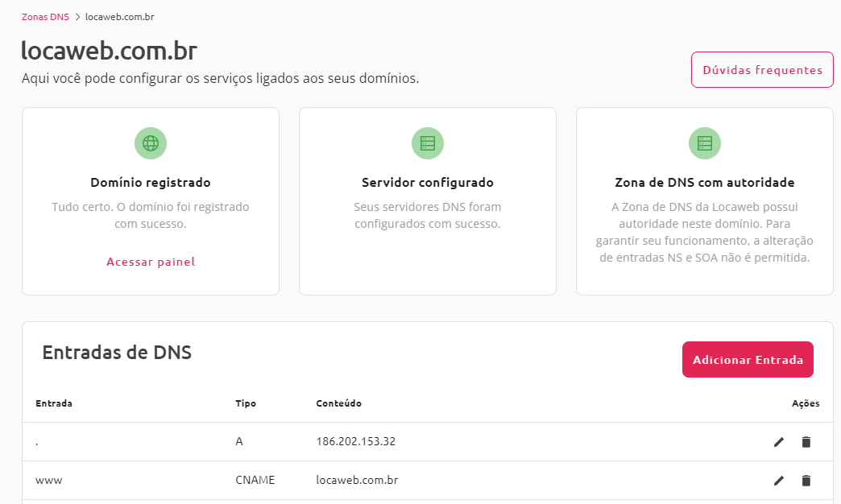Screen dimensions: 841x504
Task: Click the Ações column header
Action: point(806,403)
